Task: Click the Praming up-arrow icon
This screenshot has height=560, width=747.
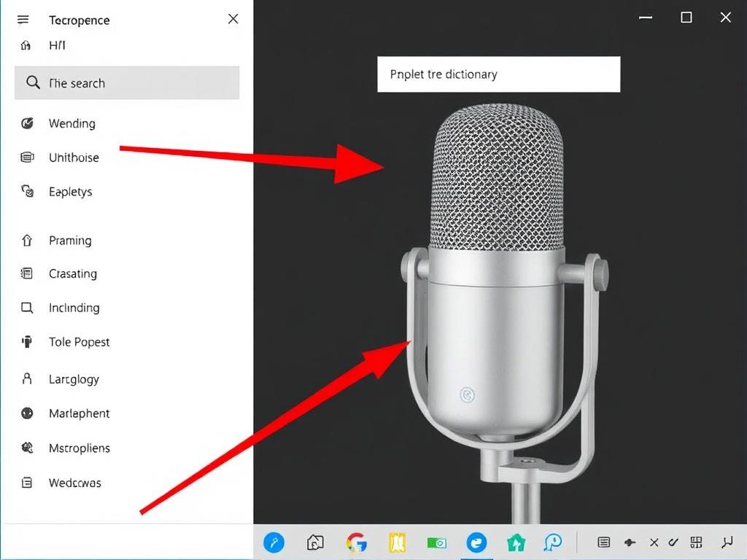Action: click(28, 240)
